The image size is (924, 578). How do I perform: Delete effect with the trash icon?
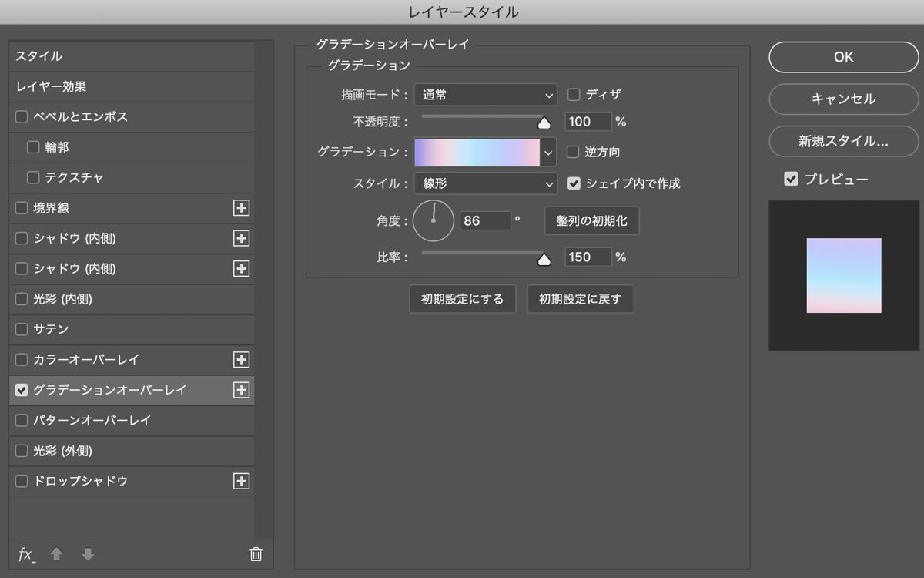click(256, 554)
